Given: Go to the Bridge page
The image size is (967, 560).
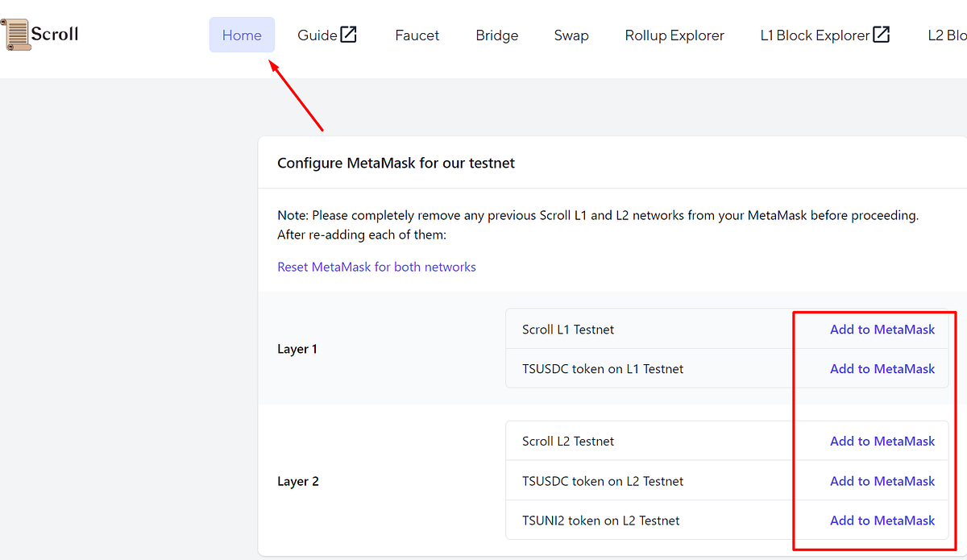Looking at the screenshot, I should tap(497, 35).
